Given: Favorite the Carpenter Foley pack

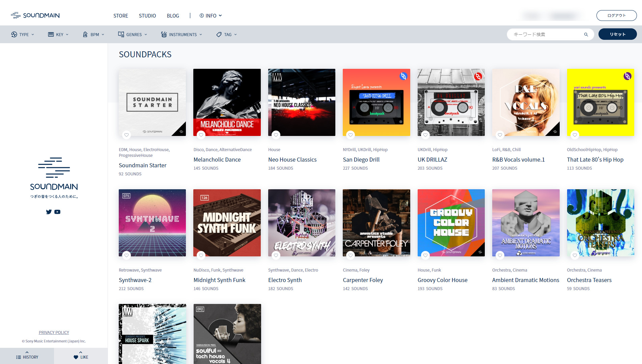Looking at the screenshot, I should [x=351, y=255].
